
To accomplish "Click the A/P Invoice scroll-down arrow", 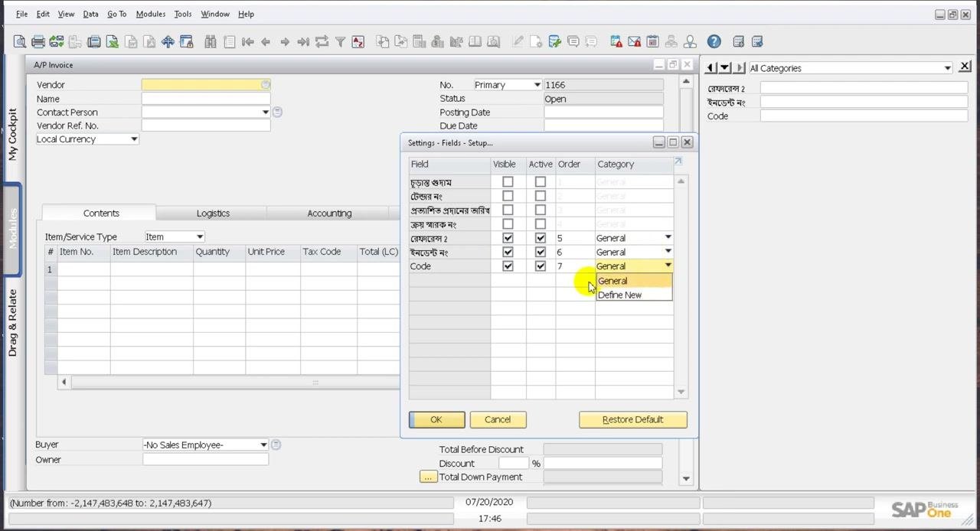I will 686,479.
